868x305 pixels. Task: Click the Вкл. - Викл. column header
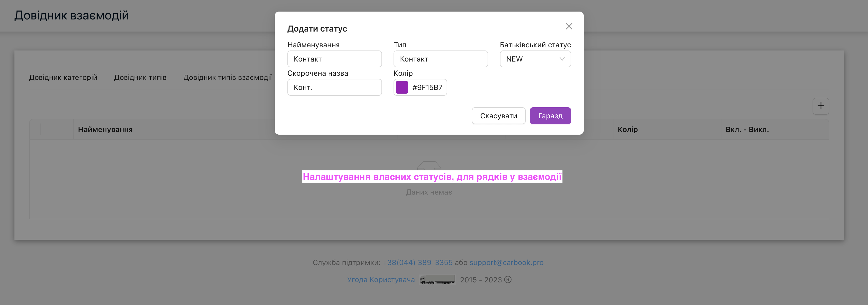click(747, 130)
